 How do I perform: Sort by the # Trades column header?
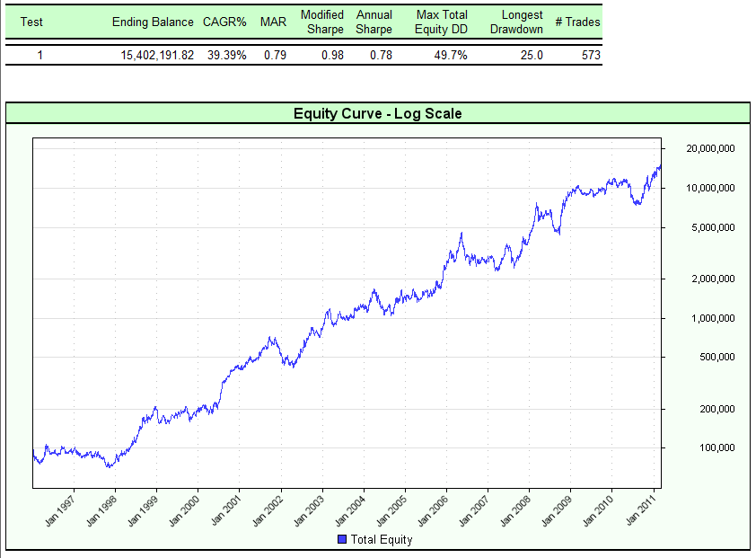(x=578, y=22)
